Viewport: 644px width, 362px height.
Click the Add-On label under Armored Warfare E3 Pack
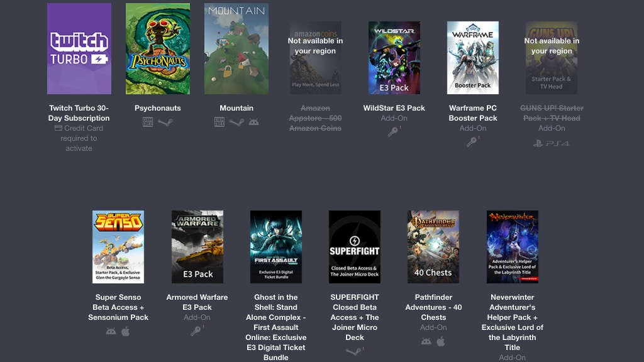point(197,317)
